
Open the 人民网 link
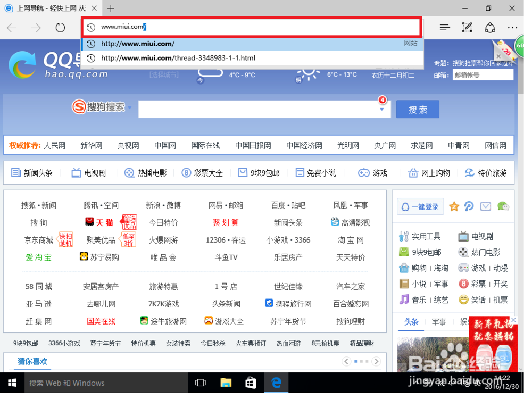[55, 146]
